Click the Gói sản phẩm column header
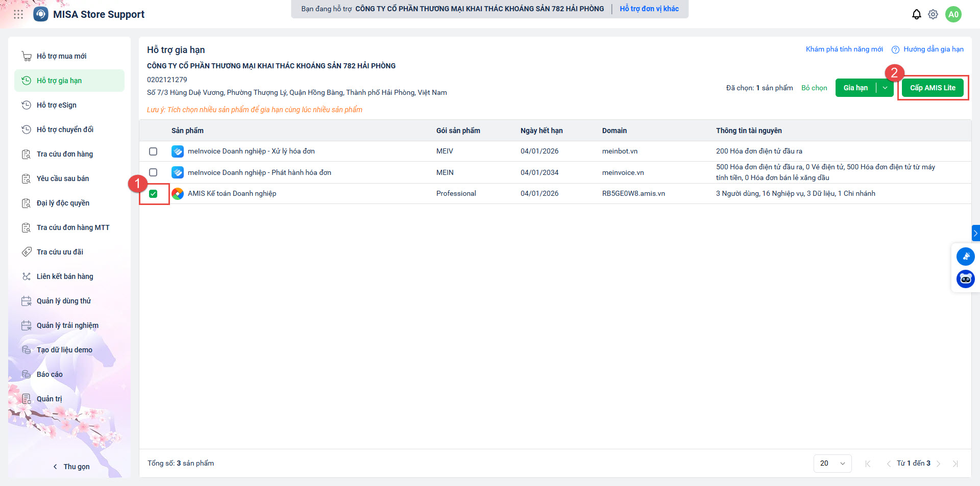 click(458, 131)
